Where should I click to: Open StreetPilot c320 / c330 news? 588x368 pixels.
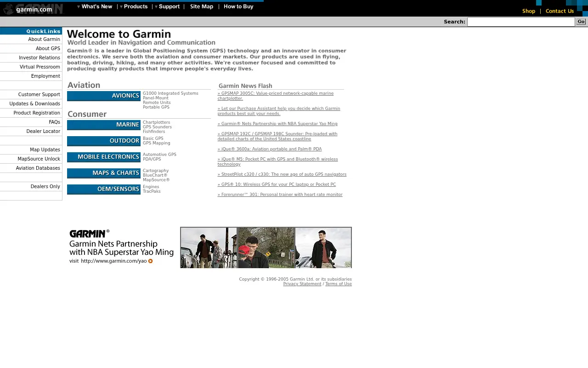click(282, 174)
